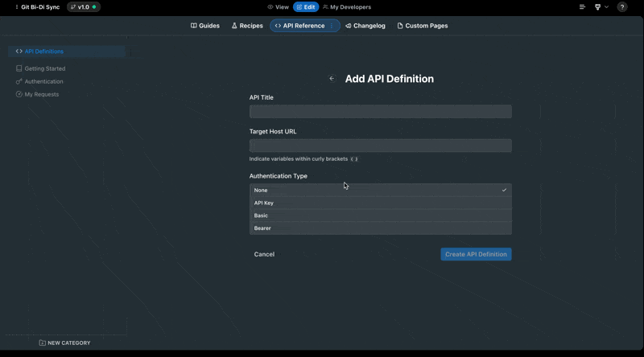Click the back arrow beside Add API Definition
The width and height of the screenshot is (644, 357).
click(332, 78)
